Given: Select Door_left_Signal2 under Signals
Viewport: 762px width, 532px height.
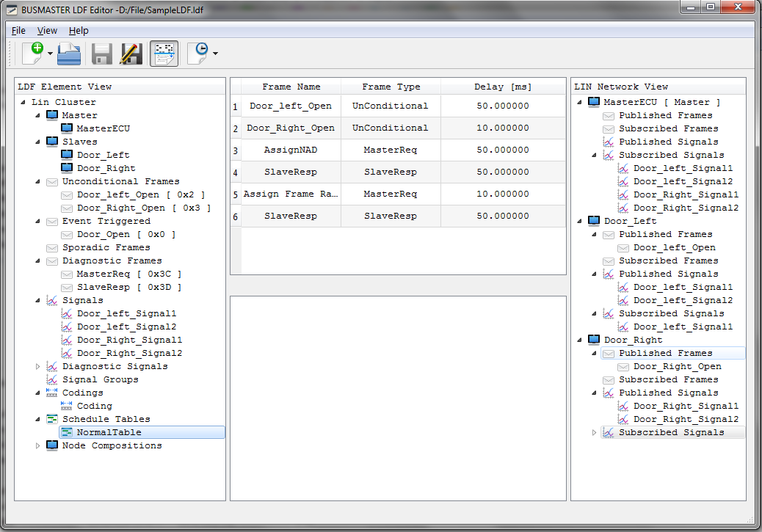Looking at the screenshot, I should 127,327.
